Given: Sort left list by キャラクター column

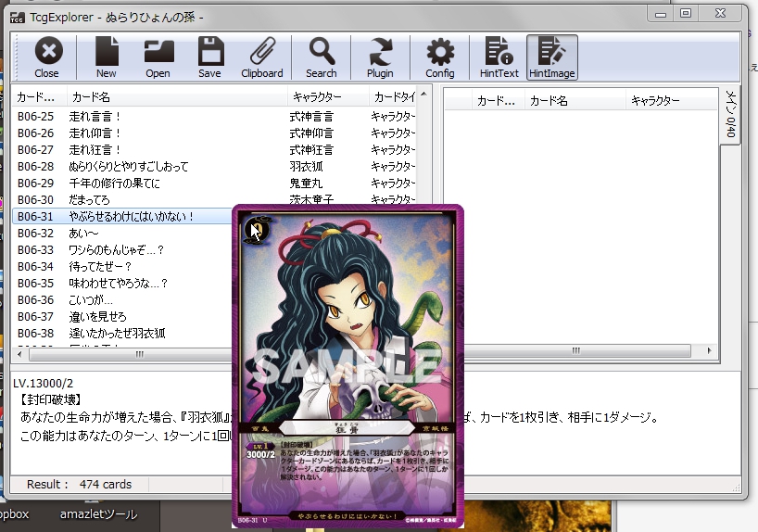Looking at the screenshot, I should 328,97.
